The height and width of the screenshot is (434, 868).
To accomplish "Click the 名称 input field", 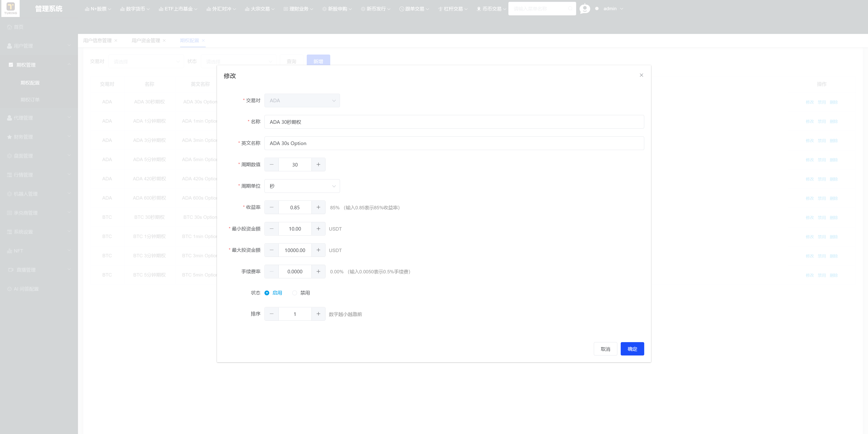I will 454,122.
